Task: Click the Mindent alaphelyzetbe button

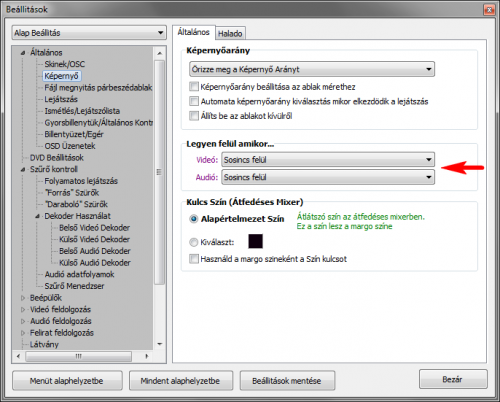Action: click(180, 381)
